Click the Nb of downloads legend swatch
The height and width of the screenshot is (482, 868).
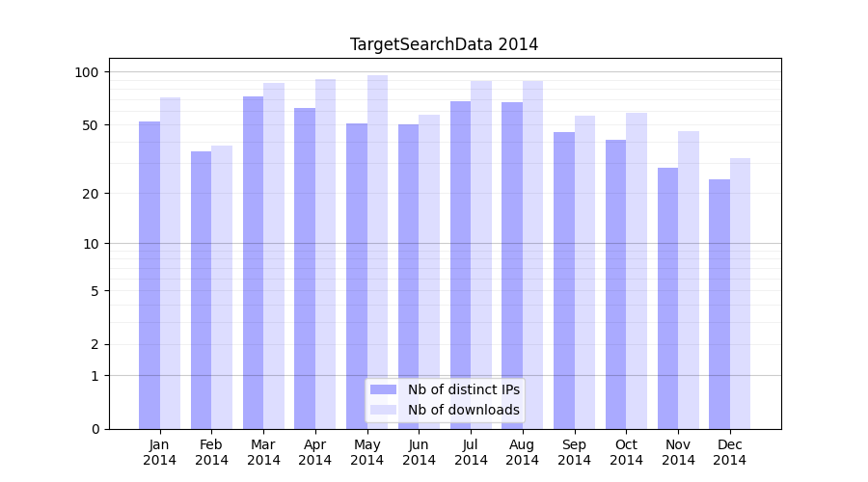[383, 410]
